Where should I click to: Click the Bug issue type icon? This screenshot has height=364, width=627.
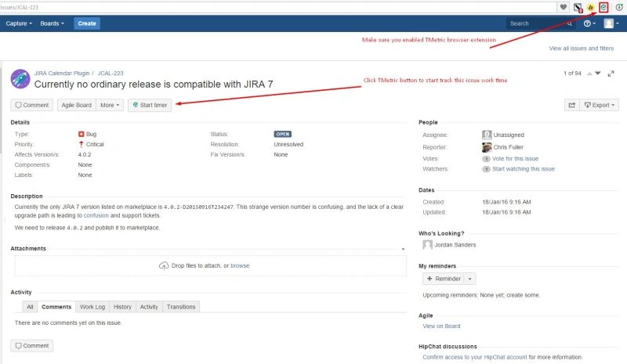[82, 135]
